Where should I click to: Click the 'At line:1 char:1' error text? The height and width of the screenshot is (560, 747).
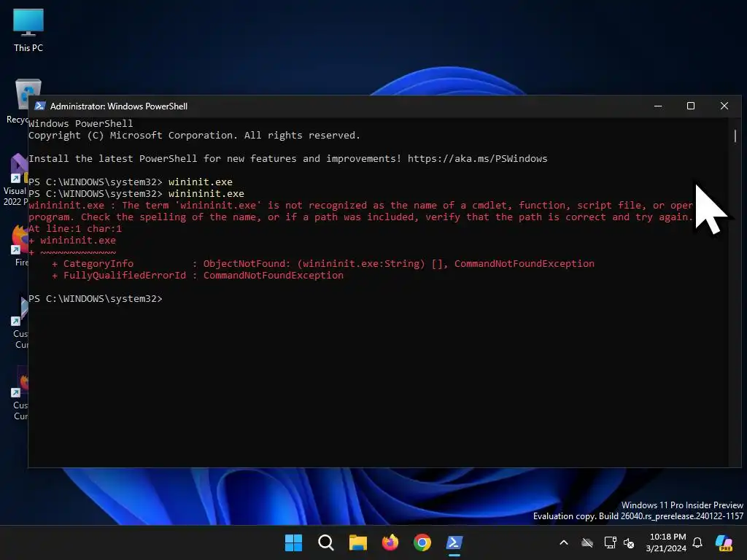tap(75, 228)
